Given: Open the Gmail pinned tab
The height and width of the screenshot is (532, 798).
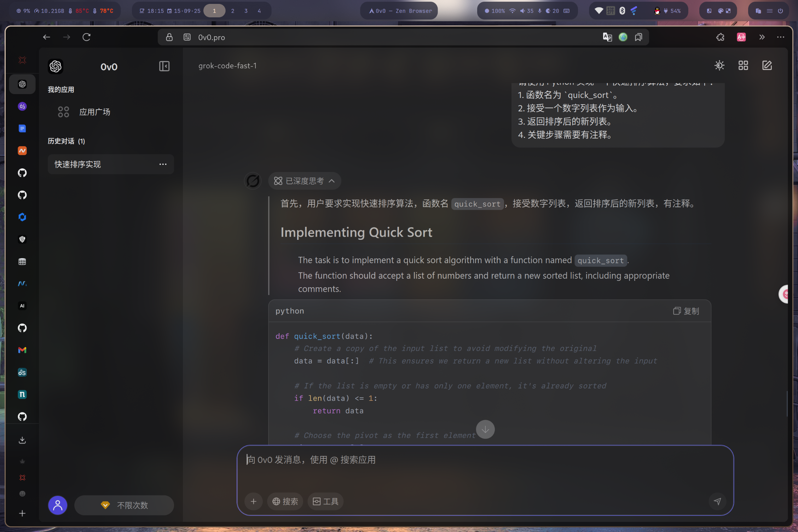Looking at the screenshot, I should (x=22, y=350).
